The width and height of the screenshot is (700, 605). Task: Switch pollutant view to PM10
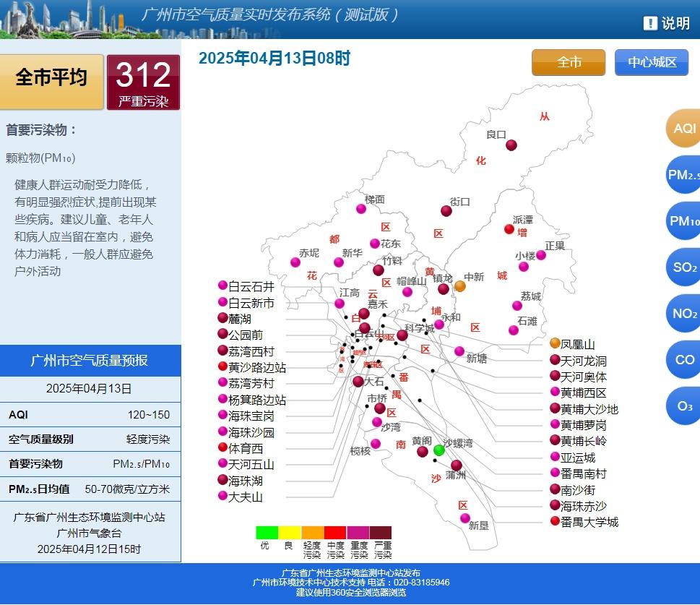tap(683, 221)
